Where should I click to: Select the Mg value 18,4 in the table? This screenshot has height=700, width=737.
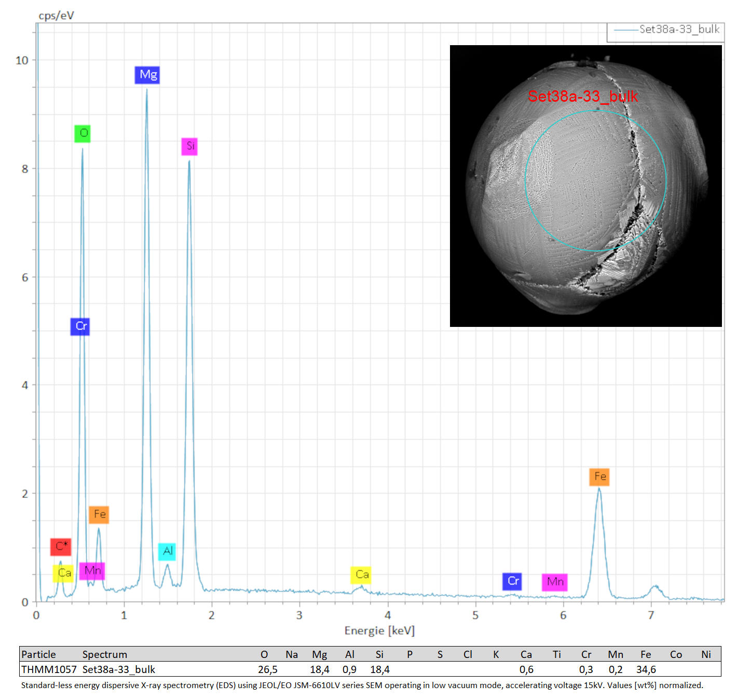point(320,669)
